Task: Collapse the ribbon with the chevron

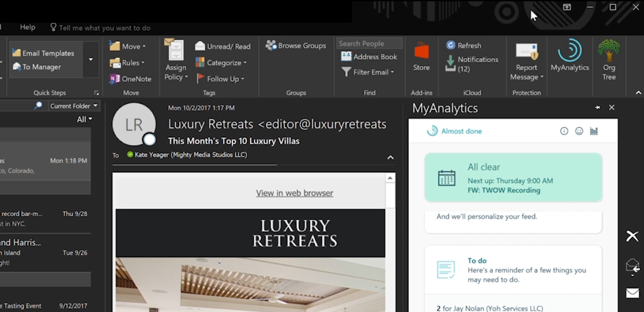Action: 638,93
